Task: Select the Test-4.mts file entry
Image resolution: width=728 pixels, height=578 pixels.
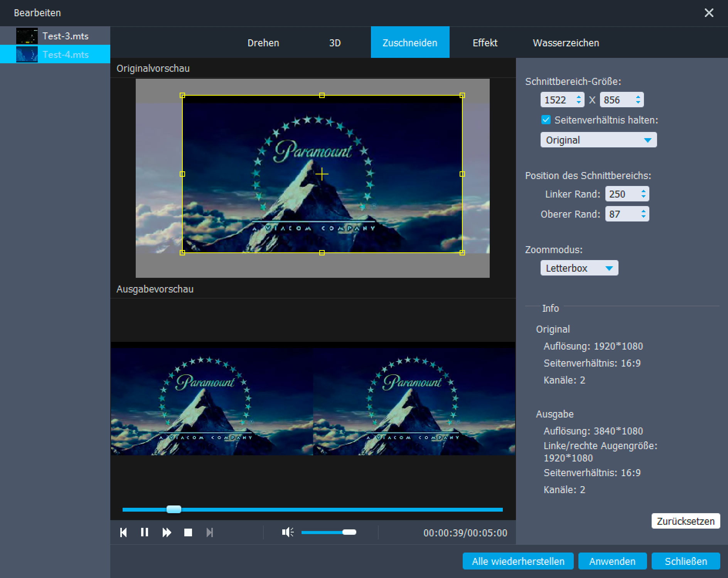Action: [x=55, y=54]
